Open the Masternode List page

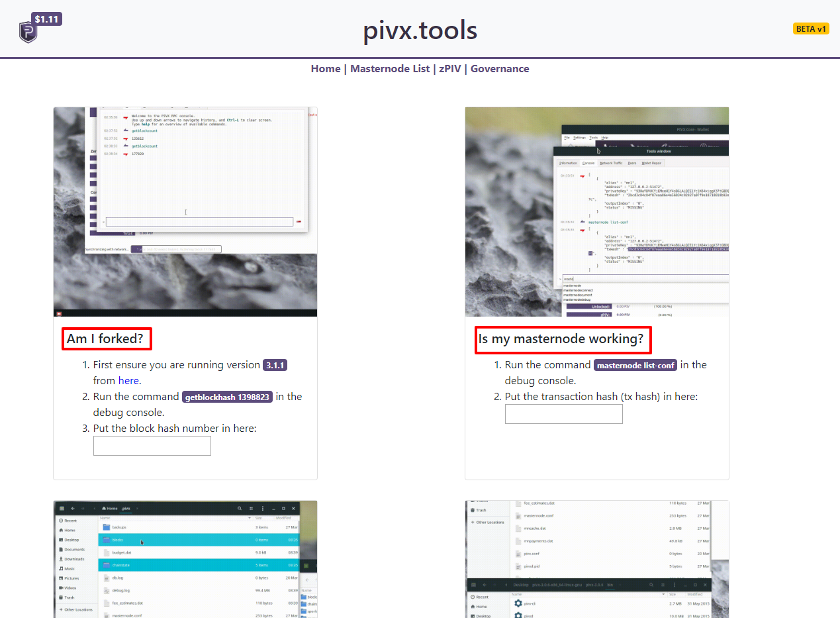point(390,68)
